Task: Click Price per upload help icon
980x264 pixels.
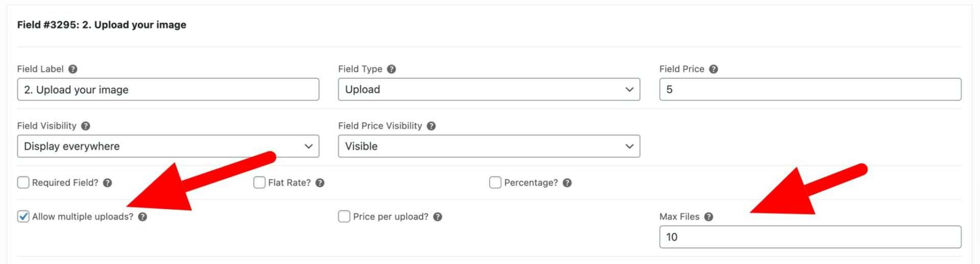Action: (x=437, y=217)
